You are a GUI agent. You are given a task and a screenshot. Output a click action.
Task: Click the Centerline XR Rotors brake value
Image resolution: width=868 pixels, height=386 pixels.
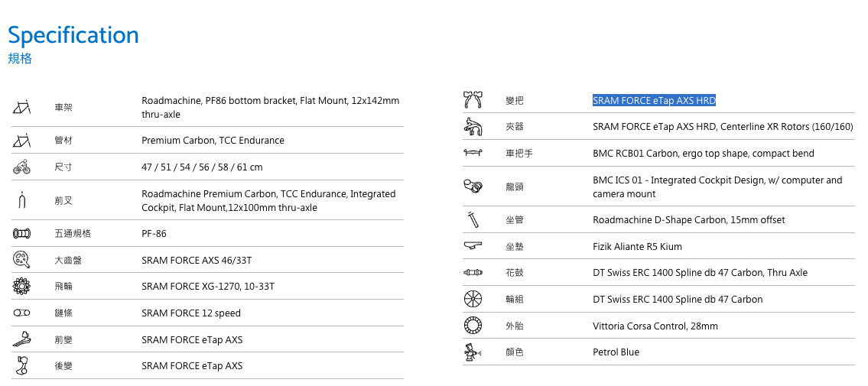tap(723, 127)
